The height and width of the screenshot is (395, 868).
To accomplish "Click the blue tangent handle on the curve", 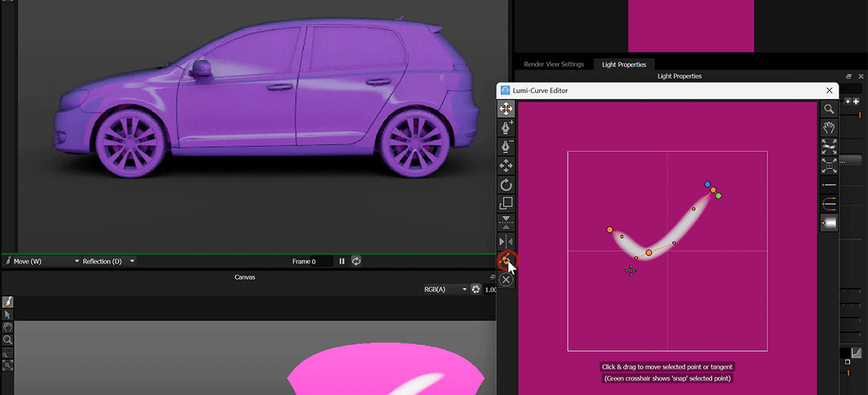I will point(707,184).
